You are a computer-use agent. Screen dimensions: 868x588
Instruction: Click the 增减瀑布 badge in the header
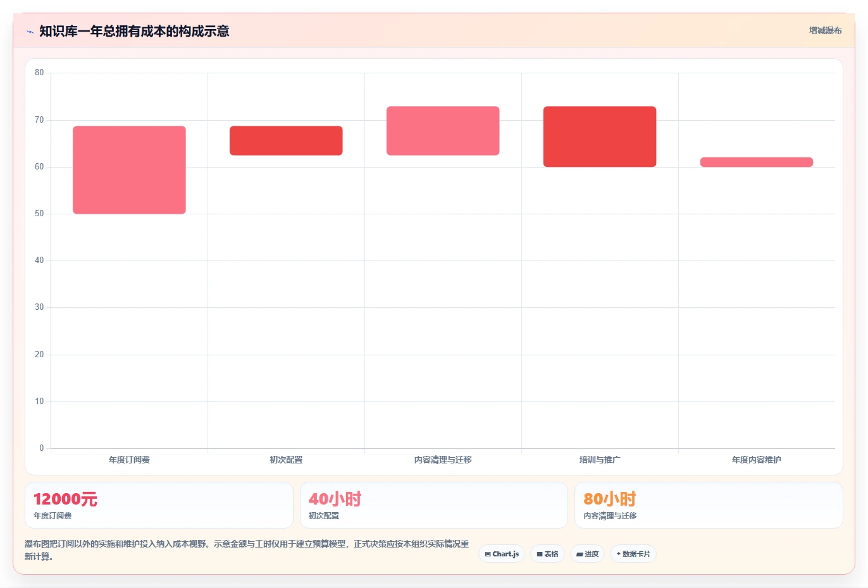pos(825,30)
